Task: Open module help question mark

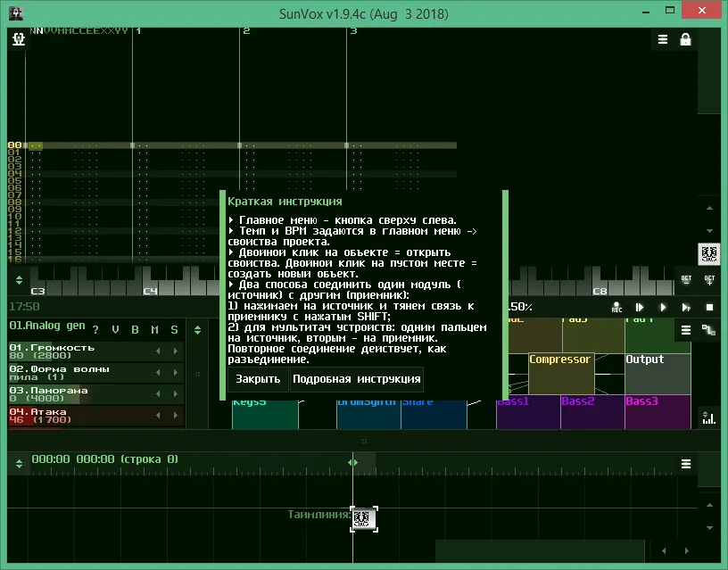Action: (x=95, y=329)
